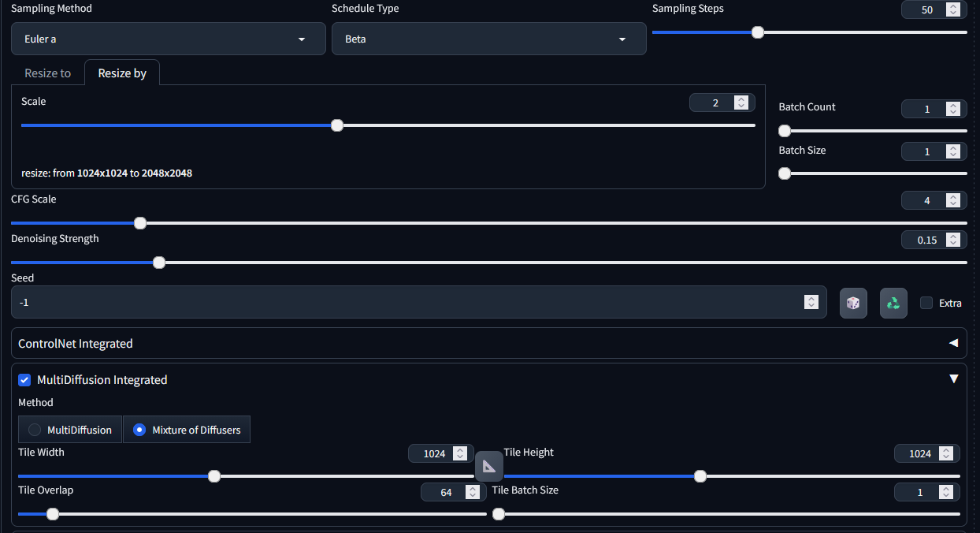Select Mixture of Diffusers radio option
This screenshot has height=533, width=980.
187,430
